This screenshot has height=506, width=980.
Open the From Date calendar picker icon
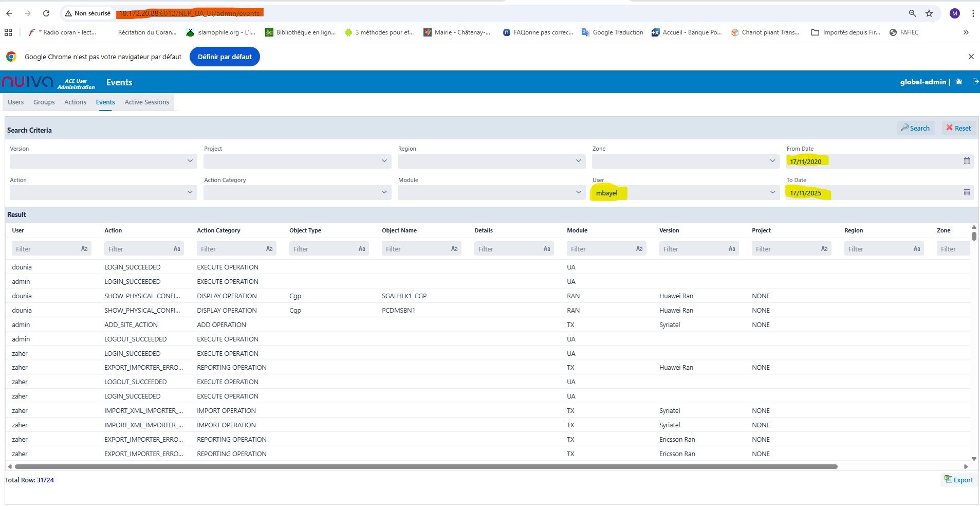967,161
